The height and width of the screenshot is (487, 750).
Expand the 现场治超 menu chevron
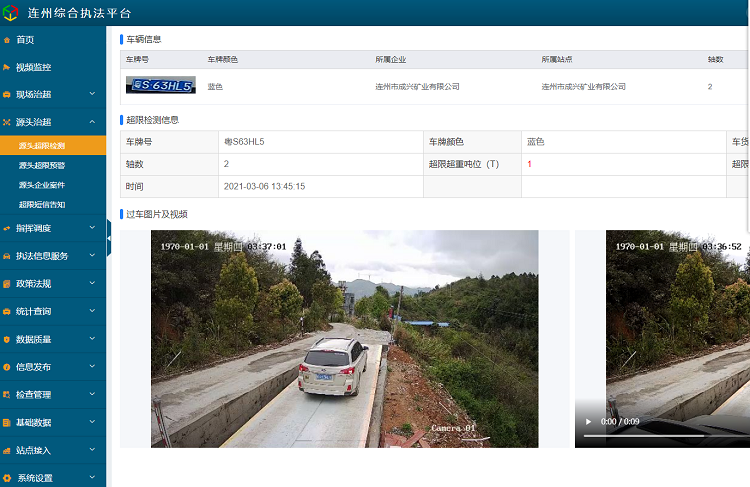click(x=92, y=95)
